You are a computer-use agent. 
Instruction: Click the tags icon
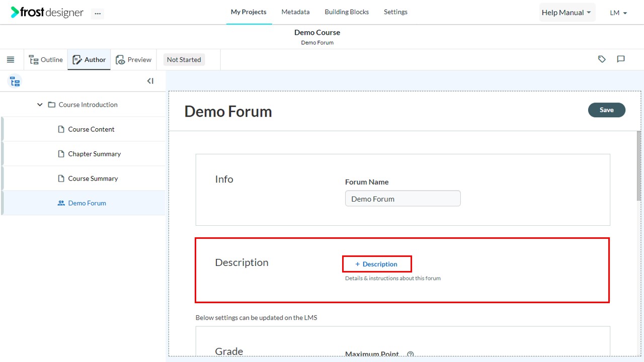click(x=602, y=59)
